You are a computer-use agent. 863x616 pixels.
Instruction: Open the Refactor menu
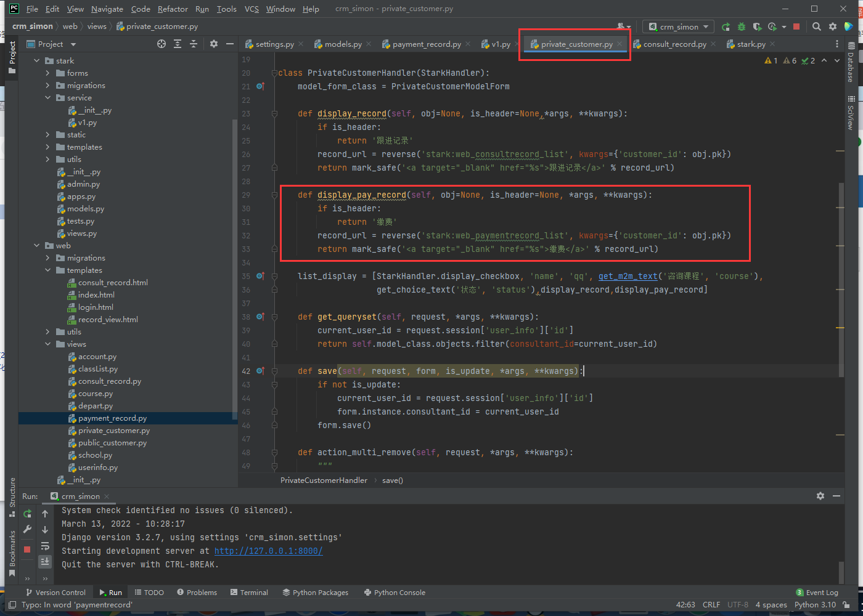tap(173, 9)
